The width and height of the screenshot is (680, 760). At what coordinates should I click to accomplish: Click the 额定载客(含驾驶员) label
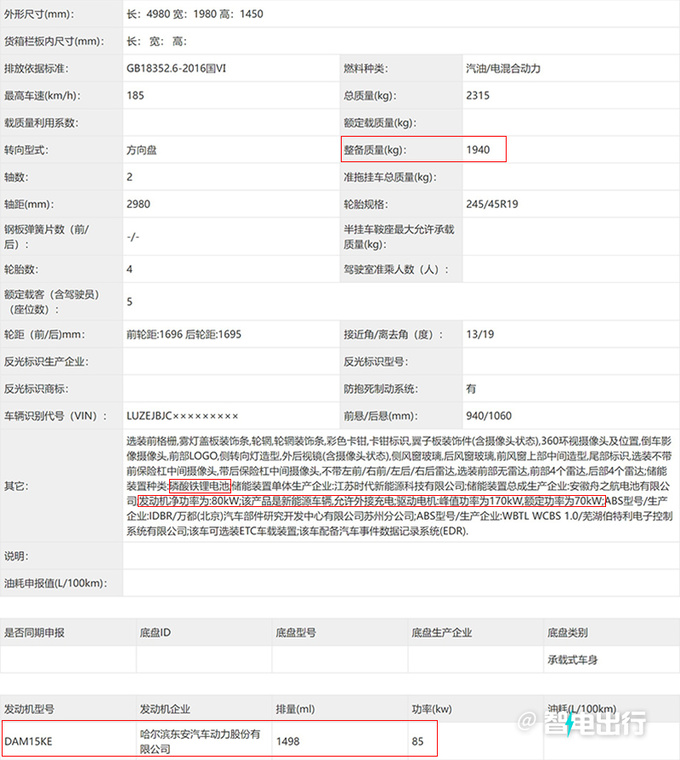coord(51,301)
